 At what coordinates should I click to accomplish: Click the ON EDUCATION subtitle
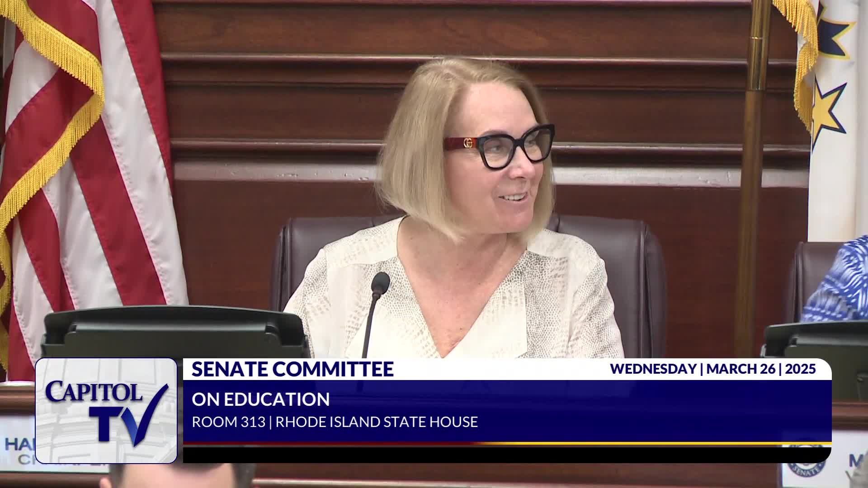coord(261,399)
